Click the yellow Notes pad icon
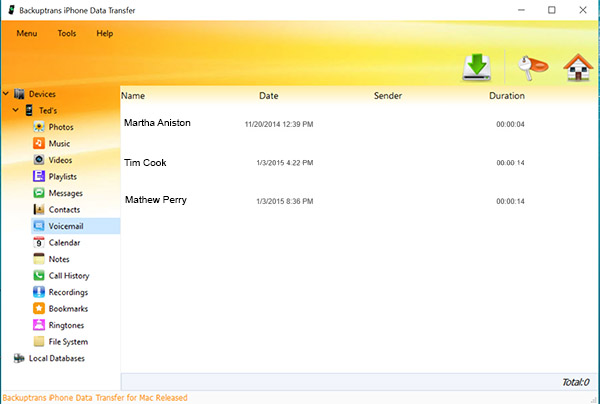Viewport: 600px width, 404px height. (x=39, y=259)
